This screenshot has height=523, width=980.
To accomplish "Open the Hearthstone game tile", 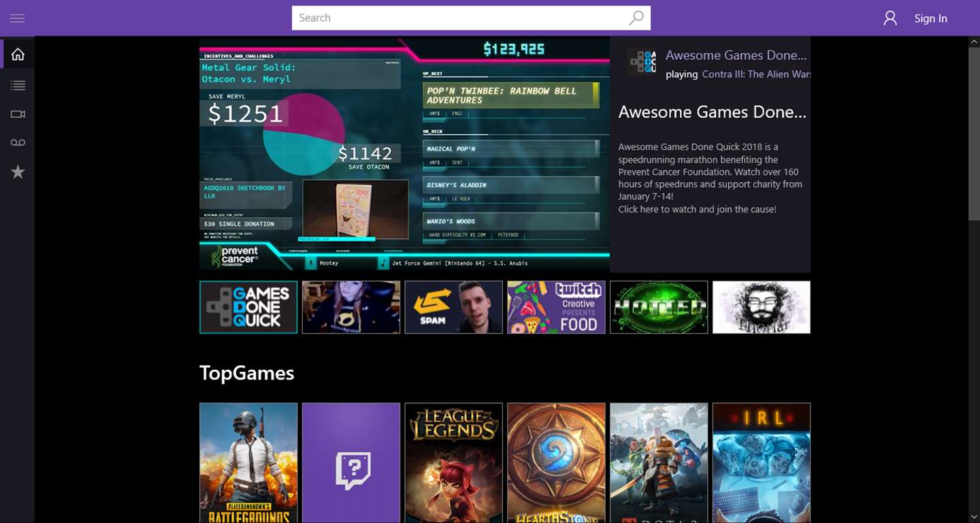I will click(556, 462).
